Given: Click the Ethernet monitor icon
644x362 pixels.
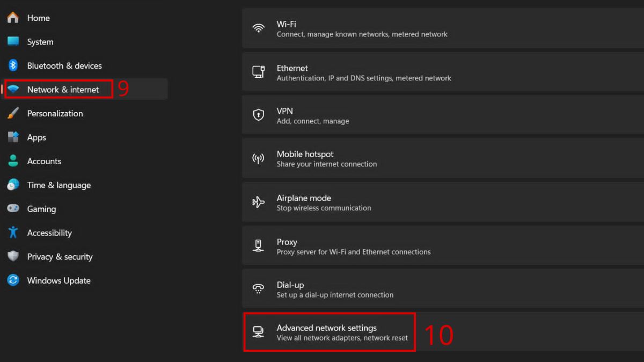Looking at the screenshot, I should pyautogui.click(x=259, y=72).
